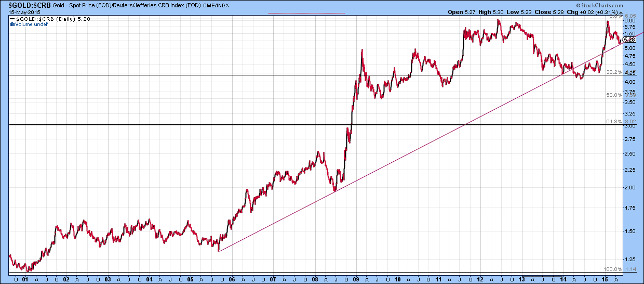This screenshot has height=284, width=644.
Task: Click the 15 year label on time axis
Action: [605, 279]
